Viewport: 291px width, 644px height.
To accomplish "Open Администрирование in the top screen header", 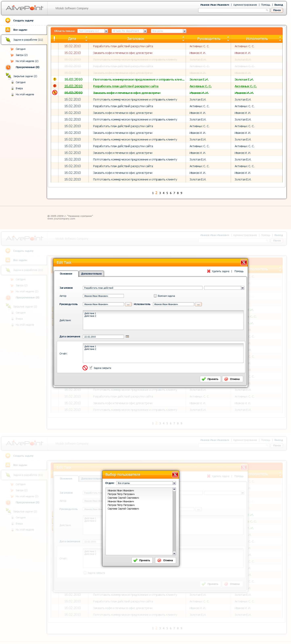I will point(245,5).
